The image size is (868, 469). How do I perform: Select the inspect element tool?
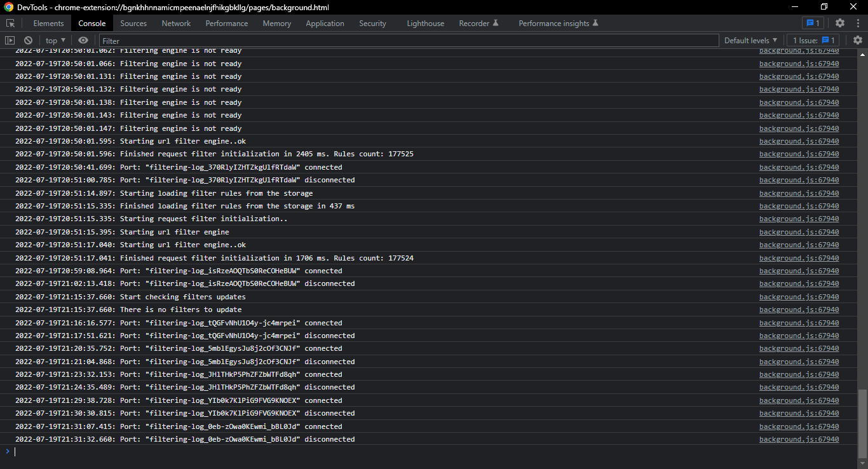pyautogui.click(x=10, y=23)
